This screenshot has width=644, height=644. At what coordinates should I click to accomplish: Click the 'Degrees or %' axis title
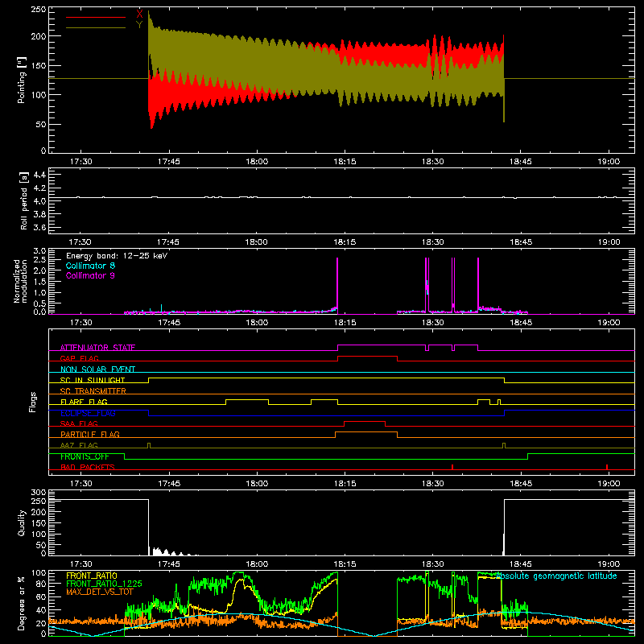point(22,604)
